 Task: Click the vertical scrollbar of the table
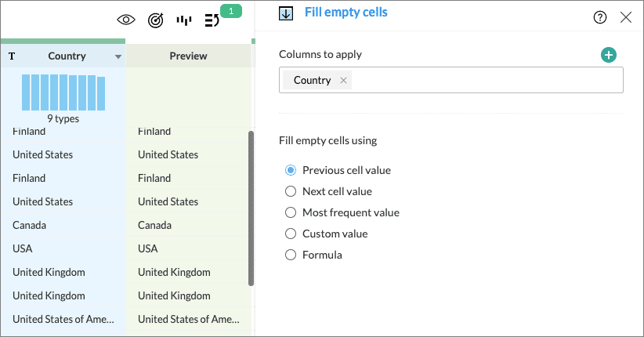251,208
